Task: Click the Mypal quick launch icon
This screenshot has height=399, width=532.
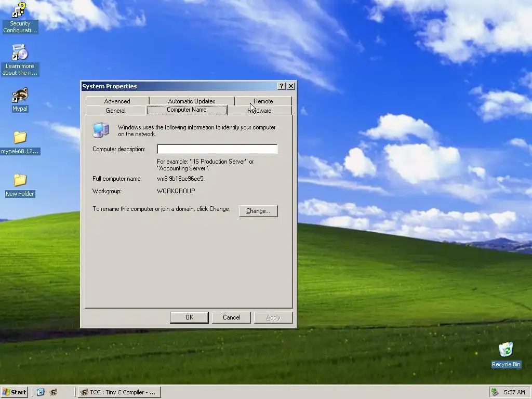Action: coord(54,392)
